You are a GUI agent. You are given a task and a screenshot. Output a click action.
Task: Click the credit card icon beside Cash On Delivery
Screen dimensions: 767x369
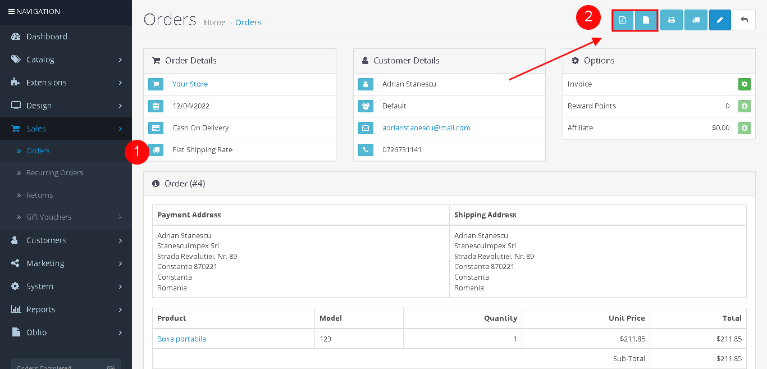(156, 128)
